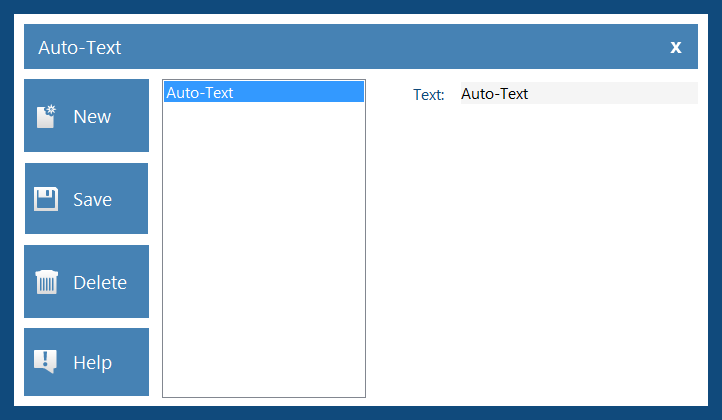
Task: Click the new document icon with star
Action: tap(46, 117)
